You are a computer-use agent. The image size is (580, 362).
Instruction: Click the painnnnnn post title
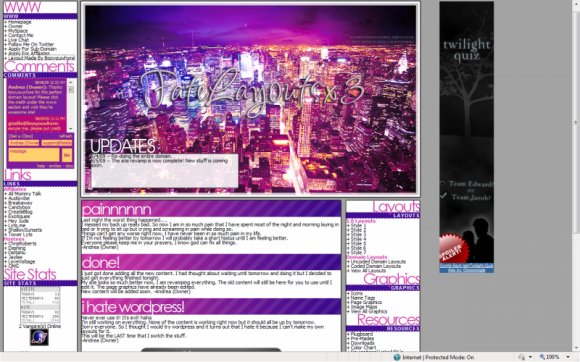(x=117, y=210)
